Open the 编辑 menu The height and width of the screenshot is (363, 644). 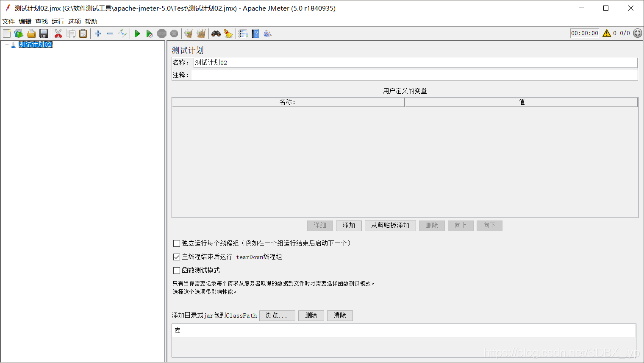(x=25, y=21)
